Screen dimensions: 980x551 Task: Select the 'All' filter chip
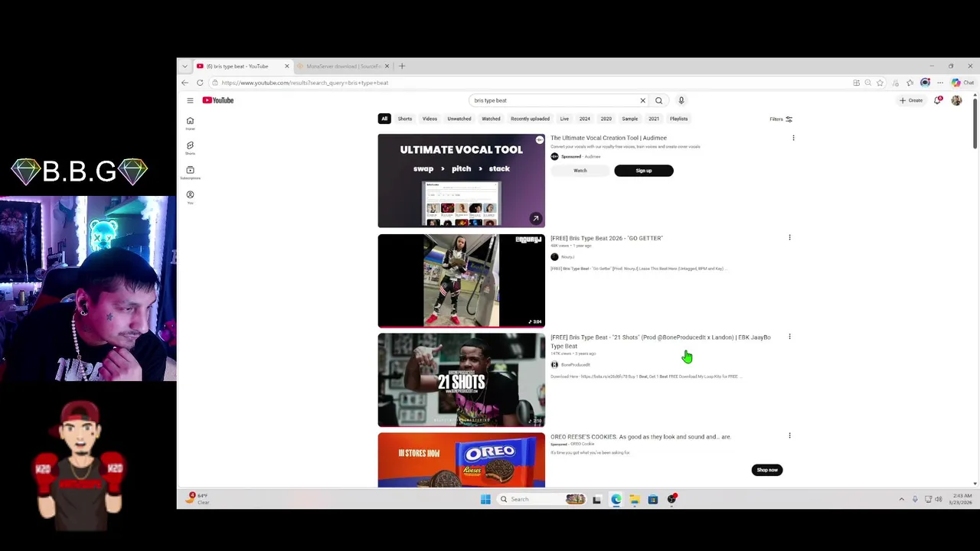(x=384, y=119)
